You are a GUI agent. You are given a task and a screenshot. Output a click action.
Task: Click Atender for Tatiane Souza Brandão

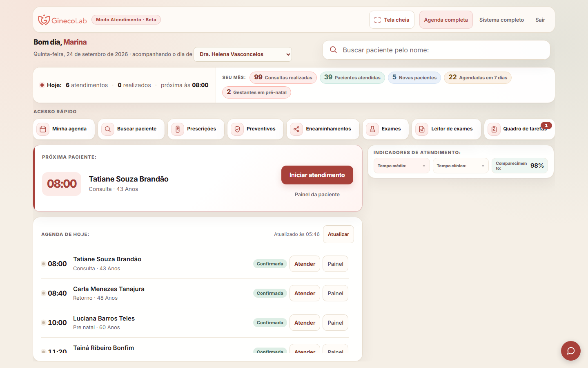[x=305, y=264]
